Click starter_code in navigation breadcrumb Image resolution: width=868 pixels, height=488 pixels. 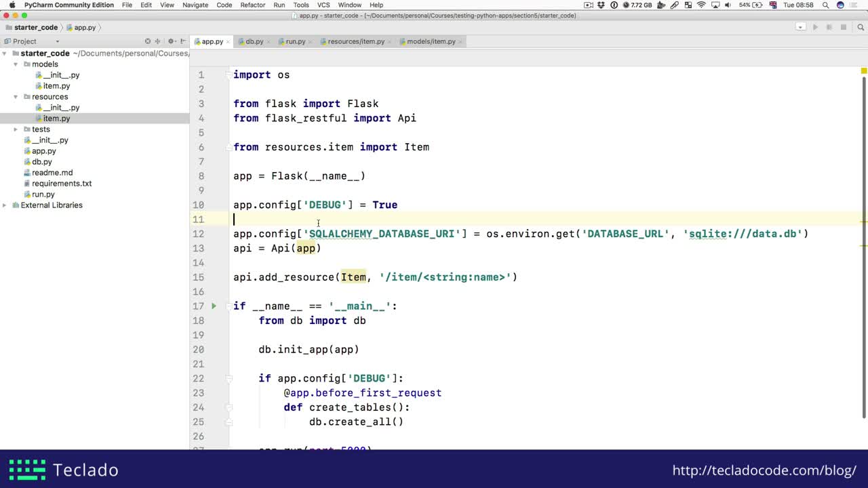[x=31, y=27]
